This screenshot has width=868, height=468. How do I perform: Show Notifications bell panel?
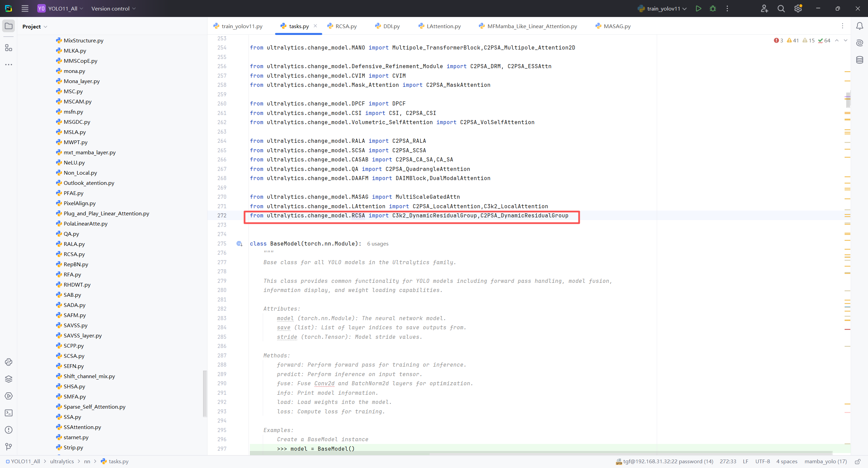(860, 26)
